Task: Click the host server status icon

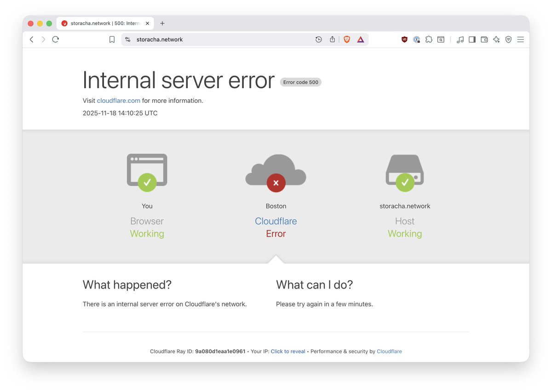Action: click(x=405, y=173)
